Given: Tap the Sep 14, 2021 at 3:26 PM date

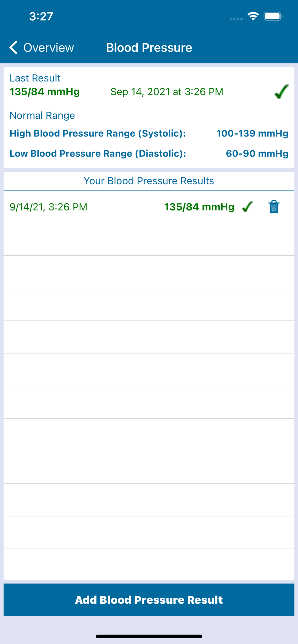Looking at the screenshot, I should pyautogui.click(x=167, y=92).
